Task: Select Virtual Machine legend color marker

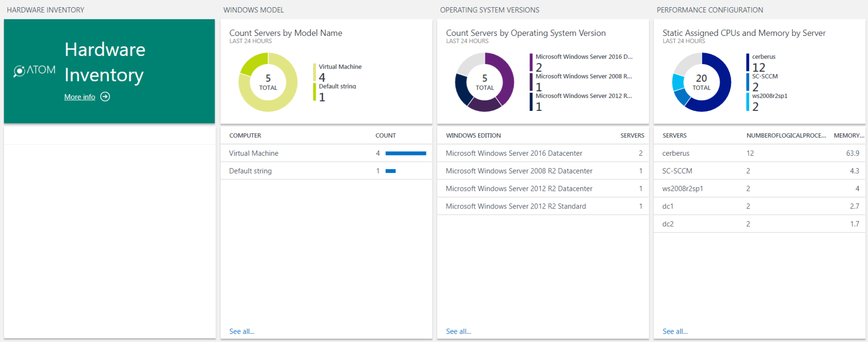Action: (314, 73)
